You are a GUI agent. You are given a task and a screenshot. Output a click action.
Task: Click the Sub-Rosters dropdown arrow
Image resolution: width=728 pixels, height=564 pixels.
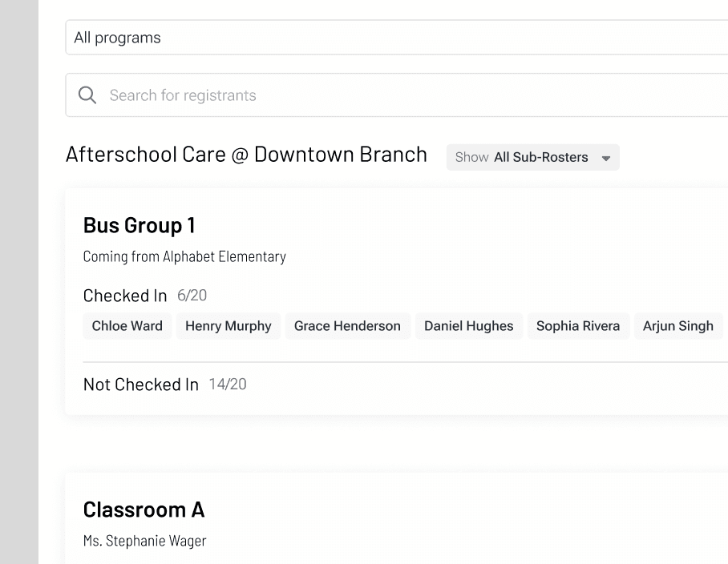coord(606,158)
